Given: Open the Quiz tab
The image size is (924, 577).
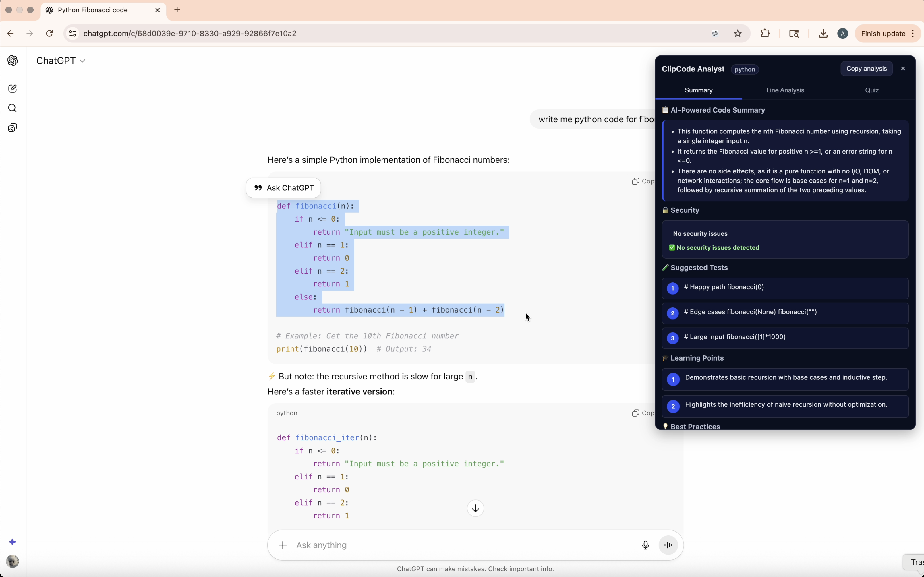Looking at the screenshot, I should [872, 90].
